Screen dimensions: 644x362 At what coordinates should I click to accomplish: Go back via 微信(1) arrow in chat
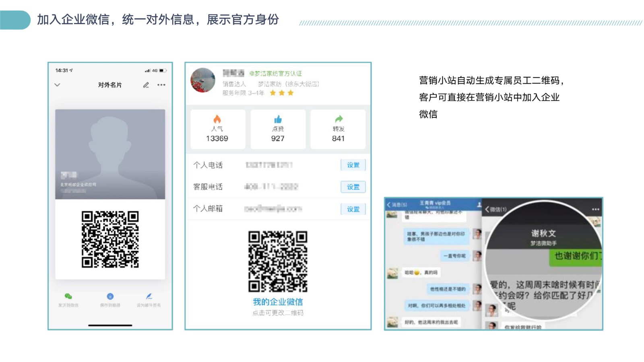point(496,209)
